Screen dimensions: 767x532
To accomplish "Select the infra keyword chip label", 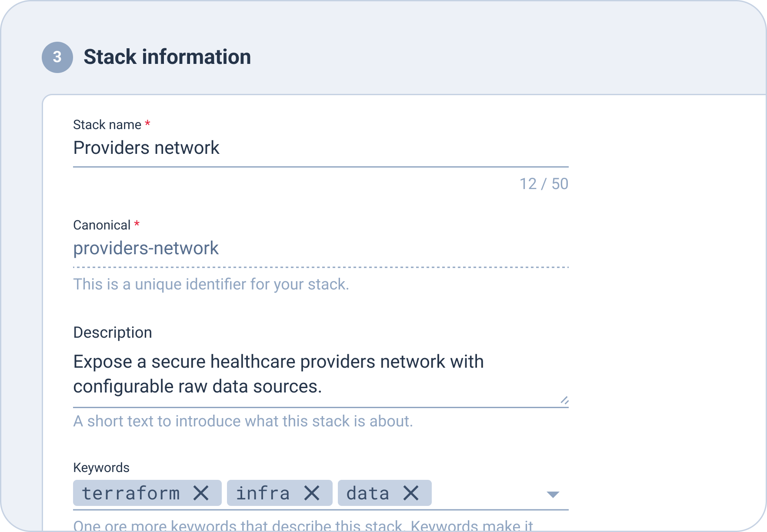I will pyautogui.click(x=263, y=493).
